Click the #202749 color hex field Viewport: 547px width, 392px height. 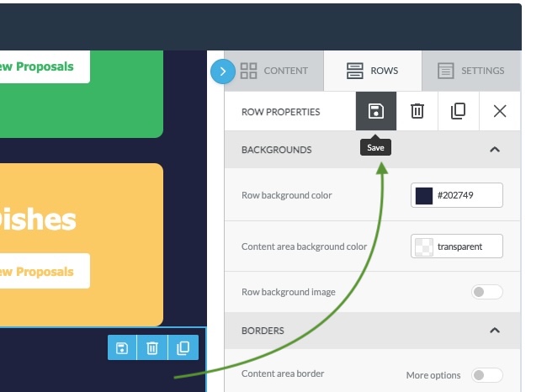(467, 195)
